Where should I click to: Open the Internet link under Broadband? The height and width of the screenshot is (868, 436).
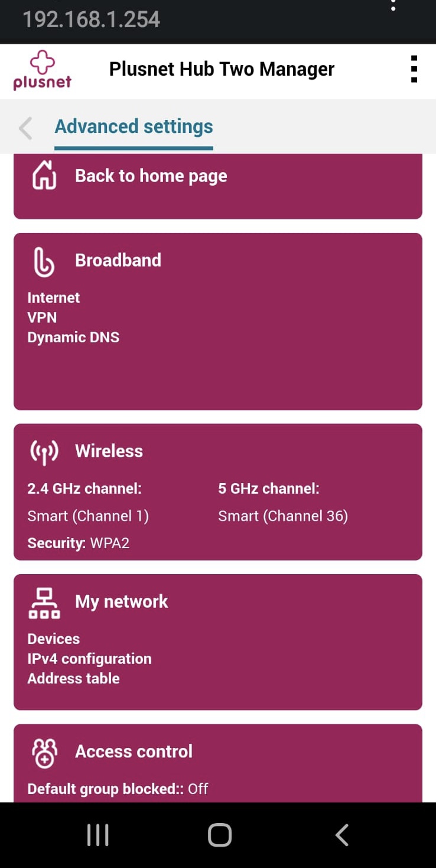54,297
